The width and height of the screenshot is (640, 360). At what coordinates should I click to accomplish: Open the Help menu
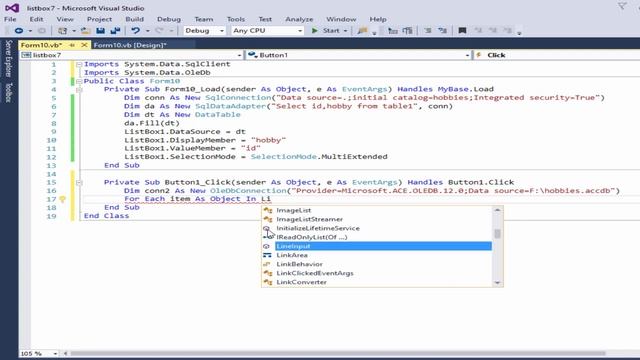click(x=378, y=19)
